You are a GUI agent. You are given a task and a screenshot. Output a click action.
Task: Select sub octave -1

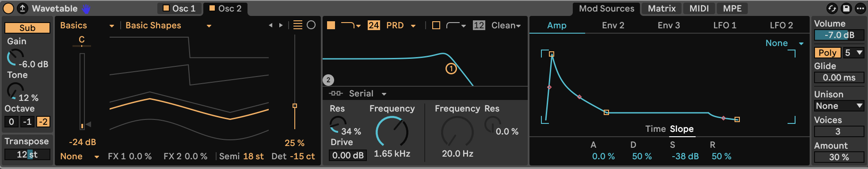[27, 122]
